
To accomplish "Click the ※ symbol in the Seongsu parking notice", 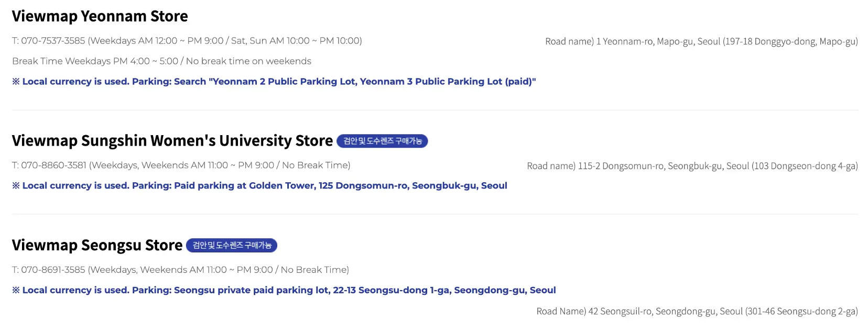I will 16,290.
